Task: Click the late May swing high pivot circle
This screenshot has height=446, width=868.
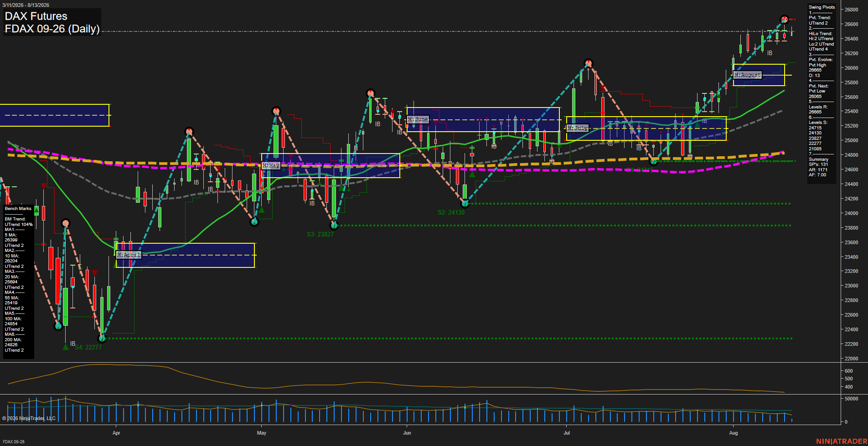Action: pos(371,93)
